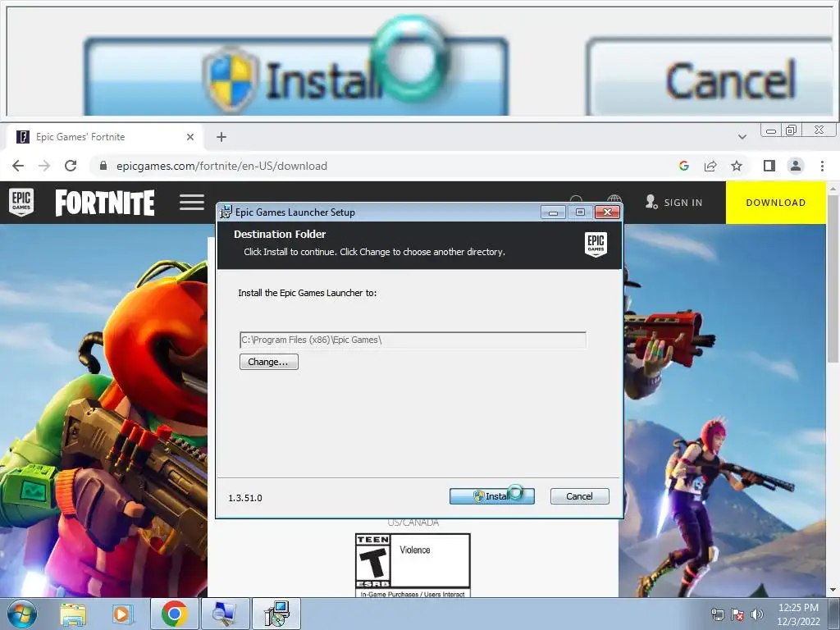Image resolution: width=840 pixels, height=630 pixels.
Task: Go back in Chrome browser
Action: [18, 166]
